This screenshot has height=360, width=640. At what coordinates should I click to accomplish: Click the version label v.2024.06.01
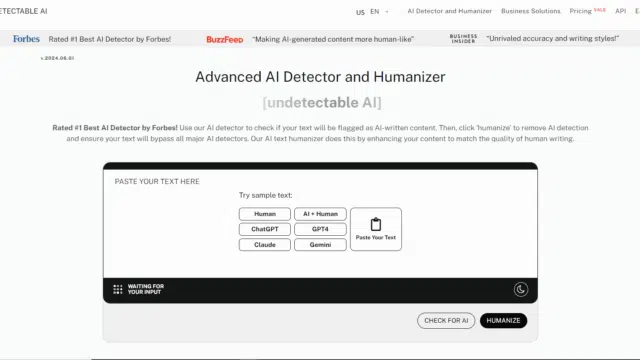click(x=57, y=58)
